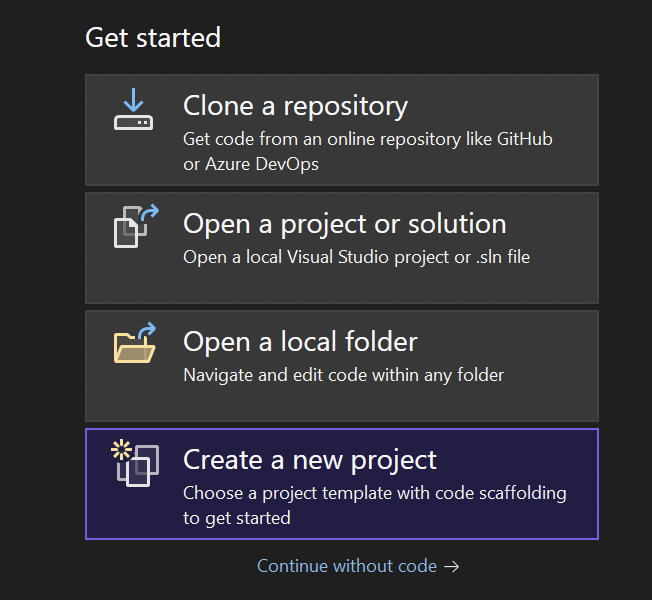Click the Create a new project icon
The height and width of the screenshot is (600, 652).
[x=136, y=464]
